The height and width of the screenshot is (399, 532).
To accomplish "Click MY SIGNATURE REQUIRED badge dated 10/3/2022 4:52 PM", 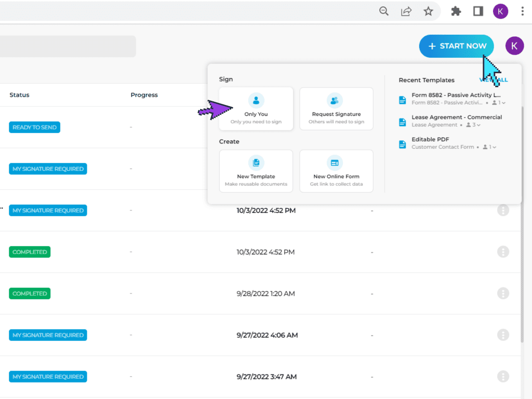I will click(x=48, y=210).
